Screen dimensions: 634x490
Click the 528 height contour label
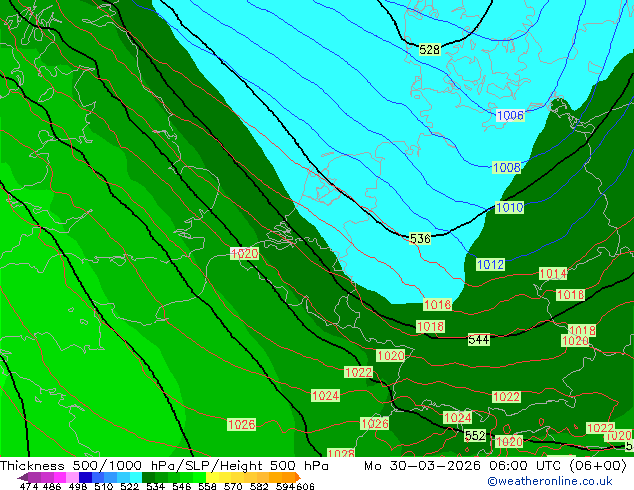[x=429, y=49]
